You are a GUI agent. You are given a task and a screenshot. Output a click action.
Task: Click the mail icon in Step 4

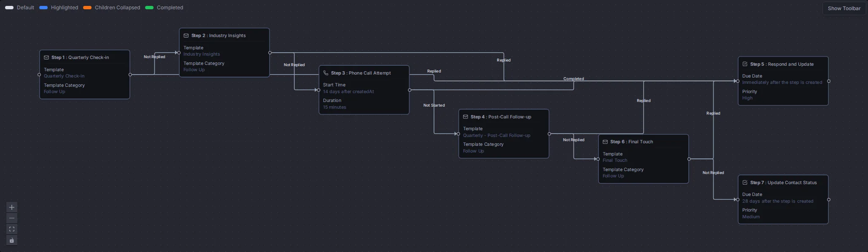[x=466, y=117]
